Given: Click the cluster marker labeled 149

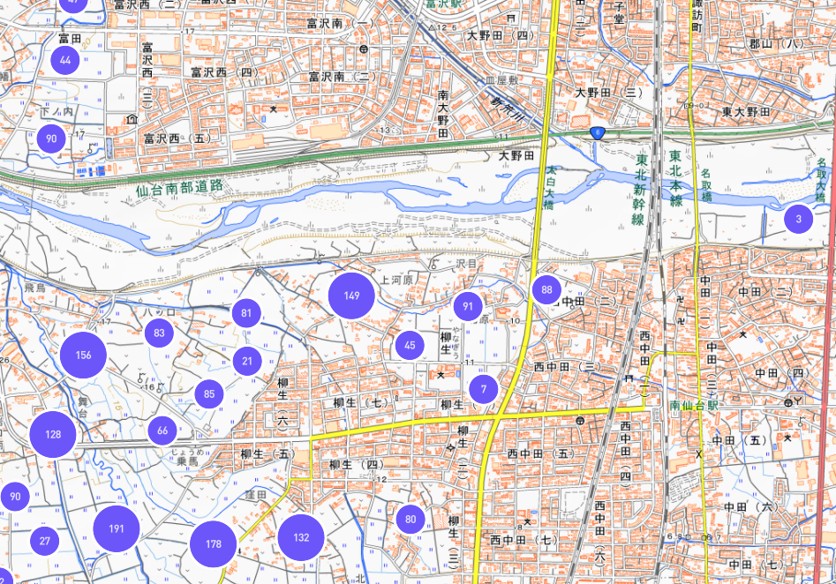Looking at the screenshot, I should tap(351, 295).
